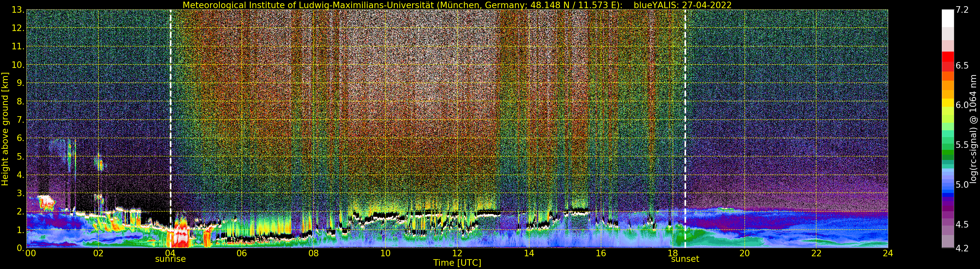980x269 pixels.
Task: Click the '2.' tick on the height axis
Action: 21,211
